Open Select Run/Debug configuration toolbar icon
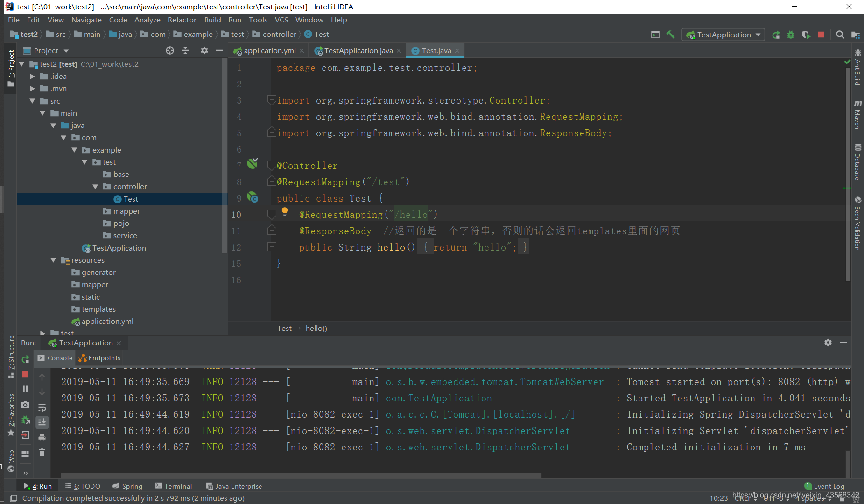The width and height of the screenshot is (864, 504). point(655,35)
